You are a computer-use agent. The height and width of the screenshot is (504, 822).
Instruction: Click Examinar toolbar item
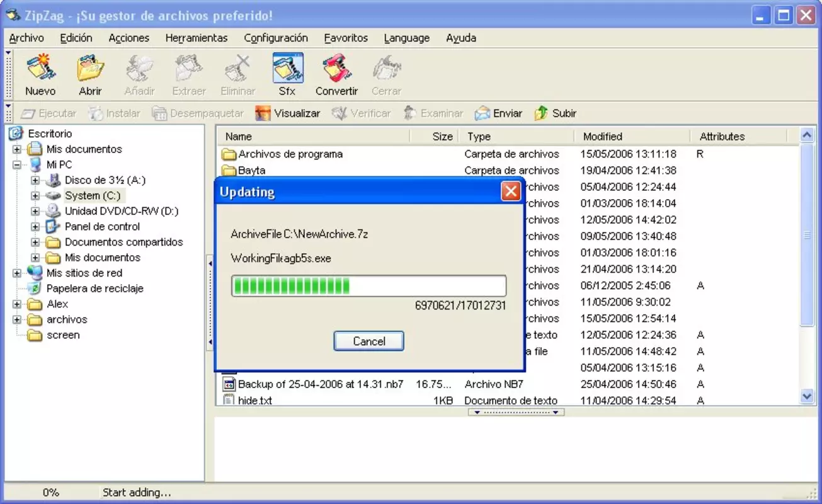tap(433, 113)
